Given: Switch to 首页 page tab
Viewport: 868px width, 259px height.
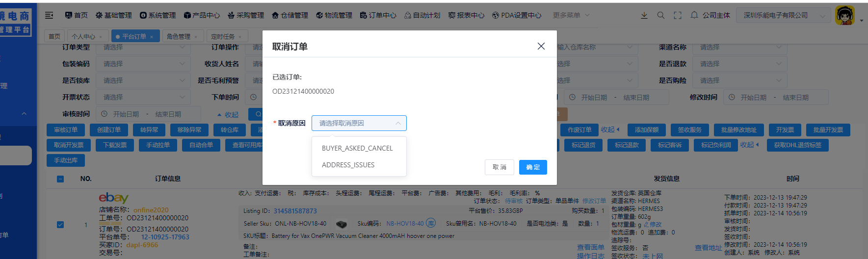Looking at the screenshot, I should (x=54, y=36).
